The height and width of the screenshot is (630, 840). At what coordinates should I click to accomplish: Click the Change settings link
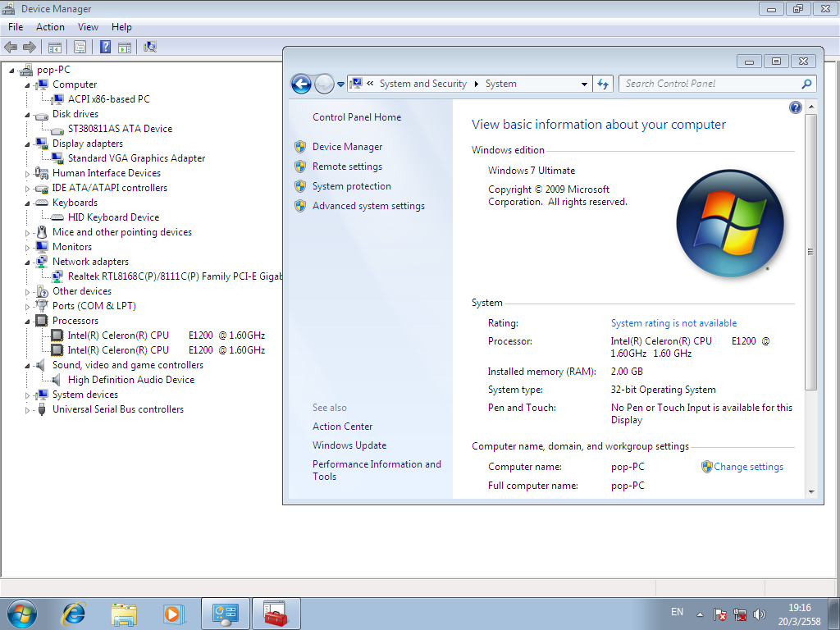[748, 467]
